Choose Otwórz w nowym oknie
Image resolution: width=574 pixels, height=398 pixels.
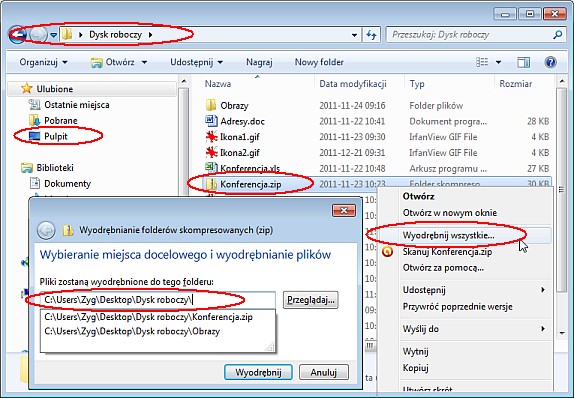(x=450, y=213)
